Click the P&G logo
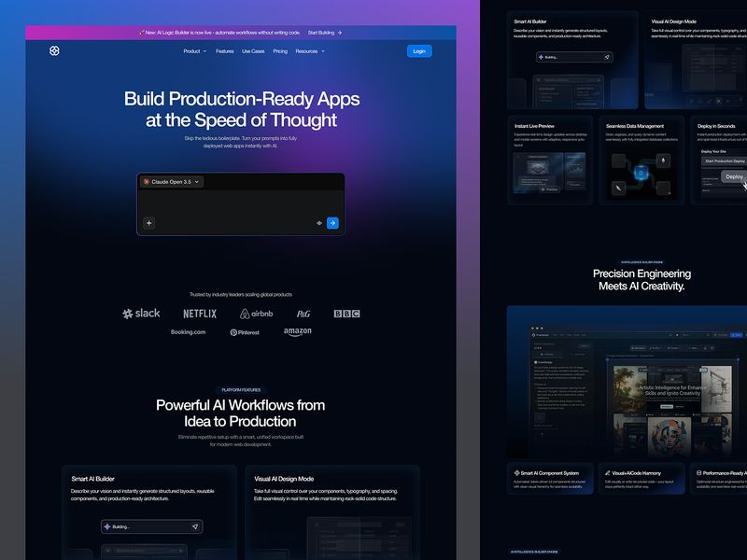 pyautogui.click(x=303, y=314)
